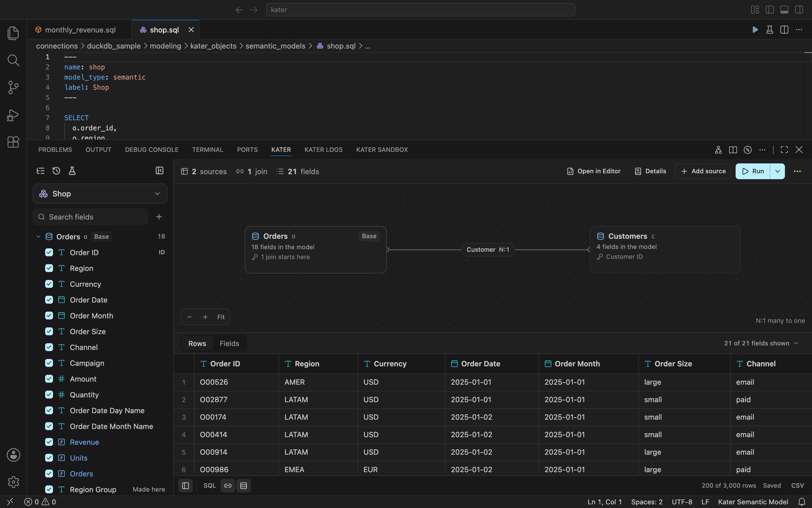Click the plus icon beside Search fields

click(x=159, y=217)
